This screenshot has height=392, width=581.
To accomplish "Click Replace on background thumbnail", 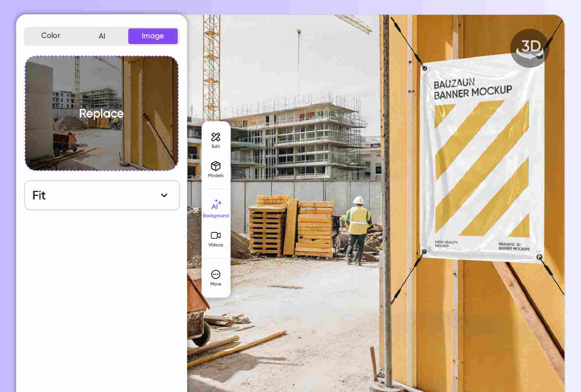I will pyautogui.click(x=101, y=113).
